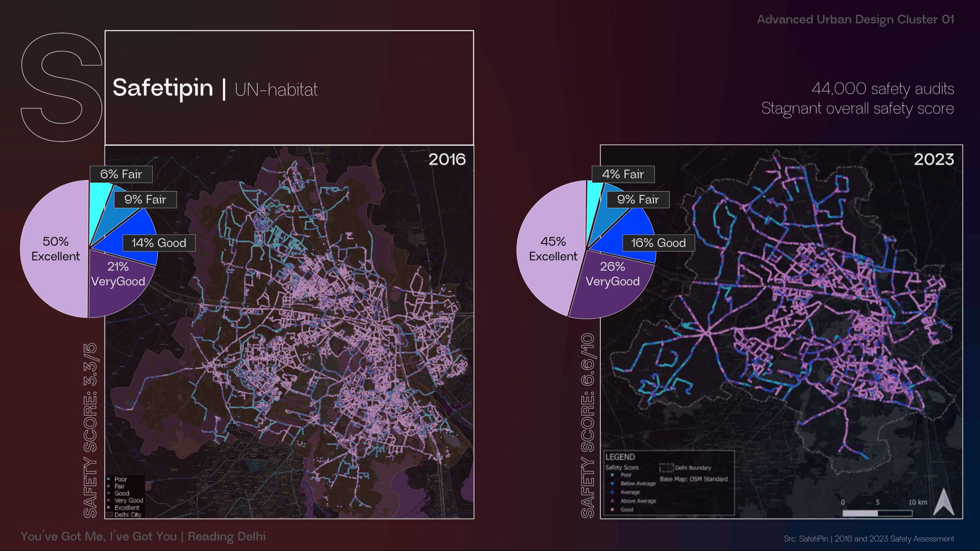Click the 2023 year label

click(x=934, y=160)
